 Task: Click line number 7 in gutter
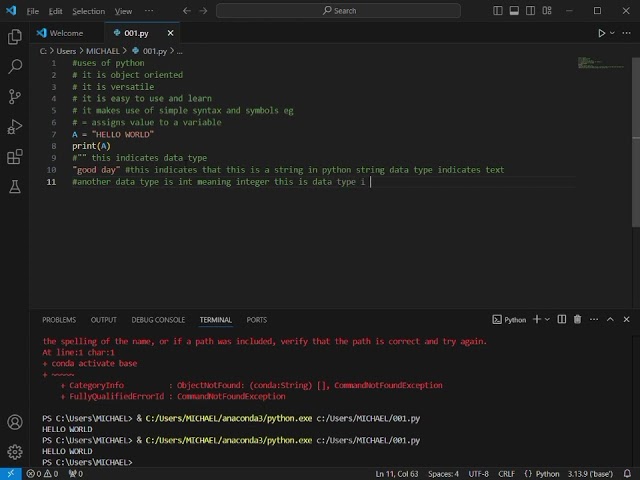tap(53, 134)
